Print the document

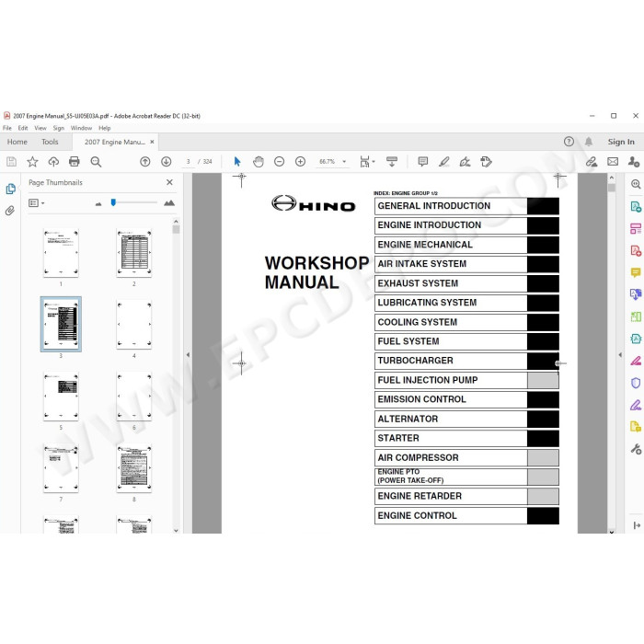[x=75, y=162]
